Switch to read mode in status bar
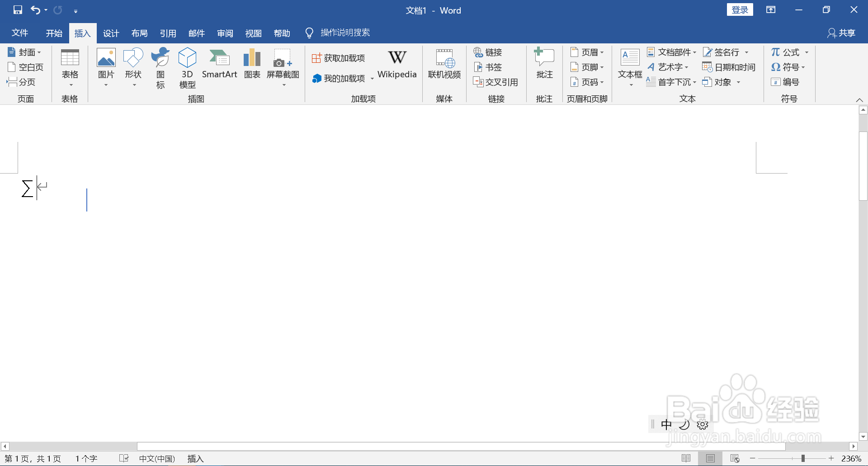Image resolution: width=868 pixels, height=466 pixels. click(687, 458)
